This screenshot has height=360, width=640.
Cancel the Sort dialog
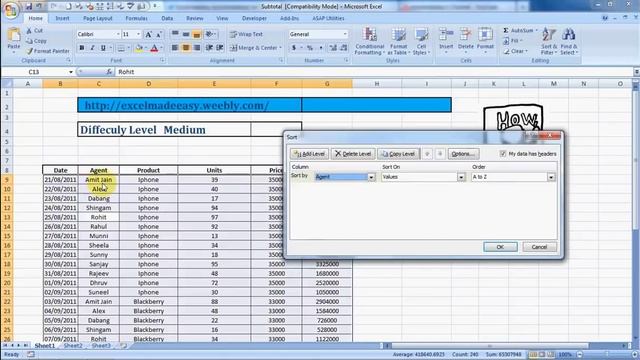coord(539,247)
